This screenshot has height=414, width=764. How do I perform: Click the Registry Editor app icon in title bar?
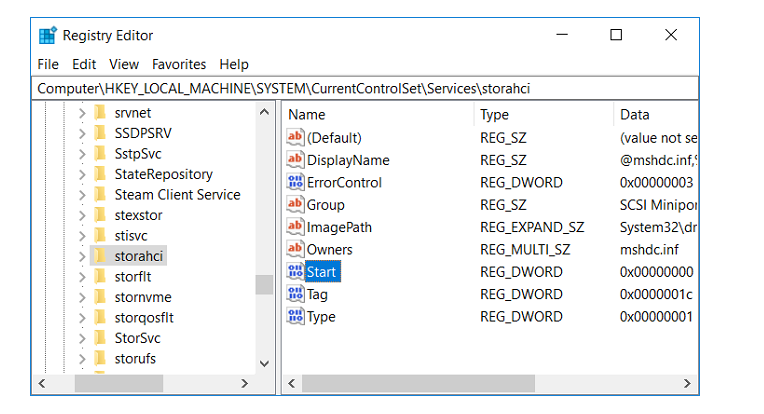[48, 35]
